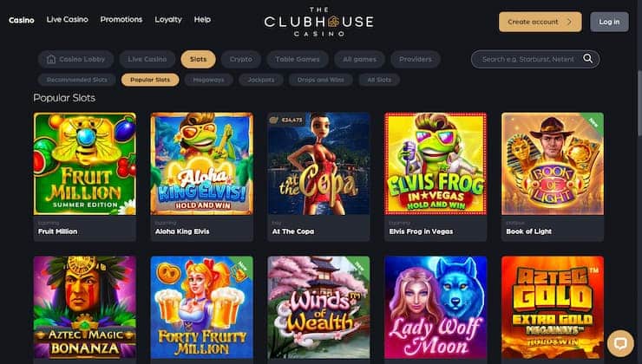This screenshot has height=364, width=642.
Task: Click the New ribbon on Winds of Wealth
Action: (359, 266)
